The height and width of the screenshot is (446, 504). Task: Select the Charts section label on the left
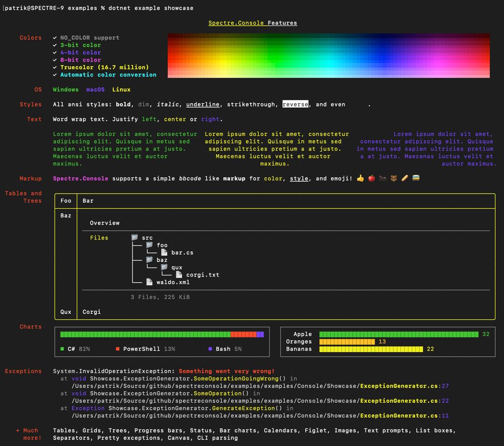point(30,326)
